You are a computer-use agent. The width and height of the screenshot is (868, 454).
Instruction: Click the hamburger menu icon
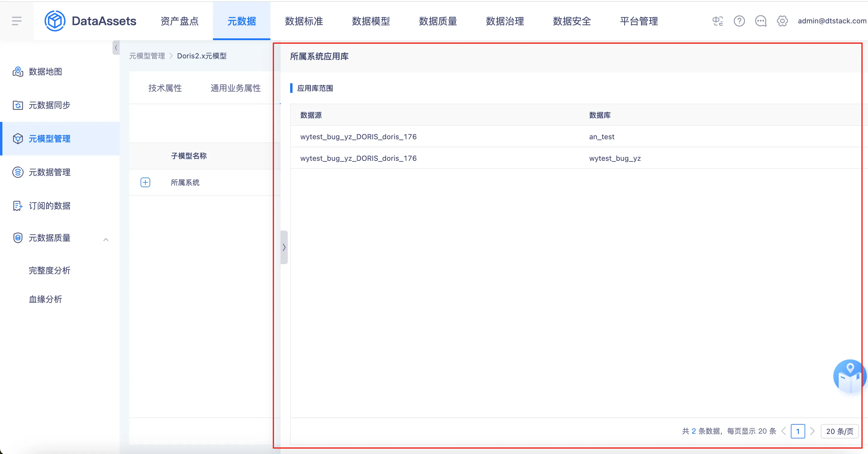16,21
